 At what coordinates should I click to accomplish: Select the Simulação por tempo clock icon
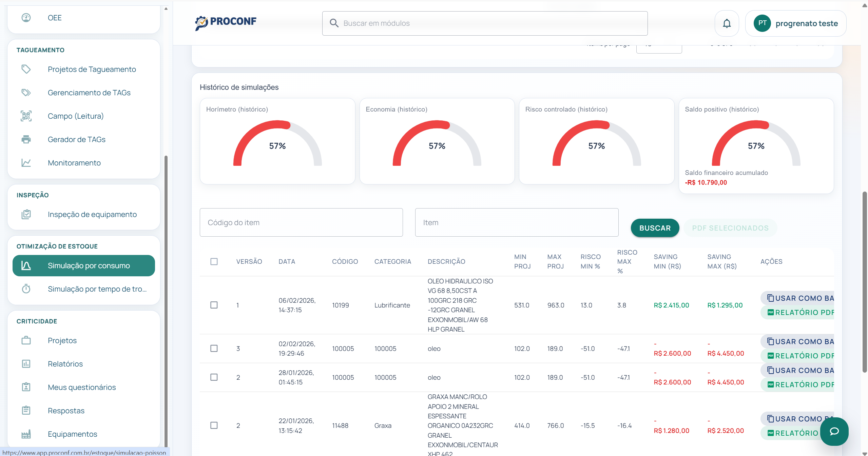click(x=26, y=289)
